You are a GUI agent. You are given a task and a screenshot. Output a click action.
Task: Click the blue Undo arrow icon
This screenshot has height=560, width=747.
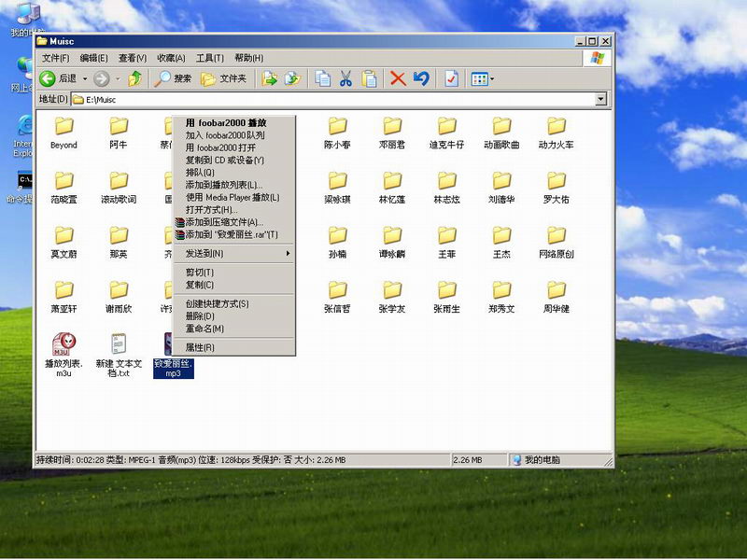point(421,78)
